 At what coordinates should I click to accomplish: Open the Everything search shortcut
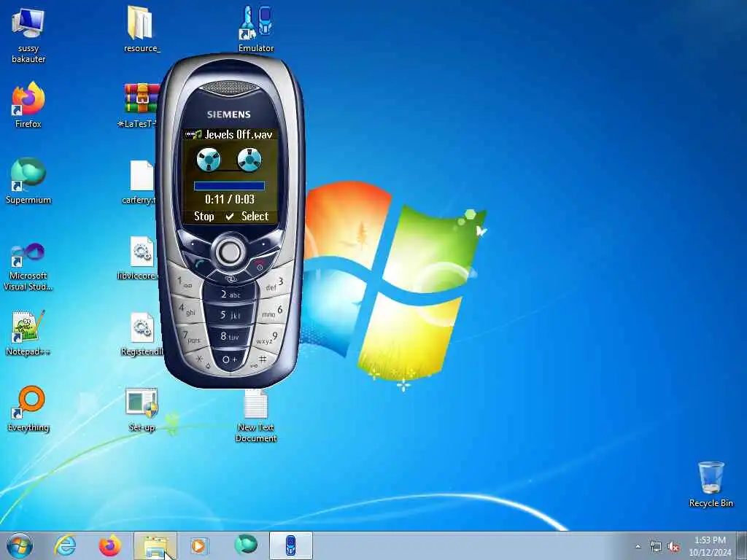(28, 408)
